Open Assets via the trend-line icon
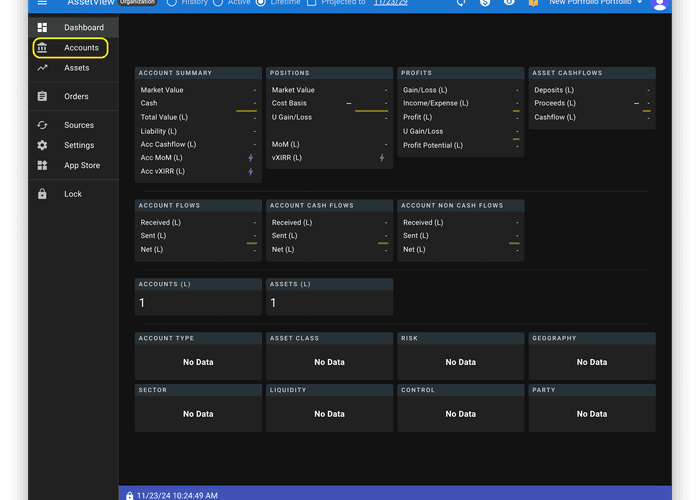The image size is (700, 500). (x=42, y=68)
